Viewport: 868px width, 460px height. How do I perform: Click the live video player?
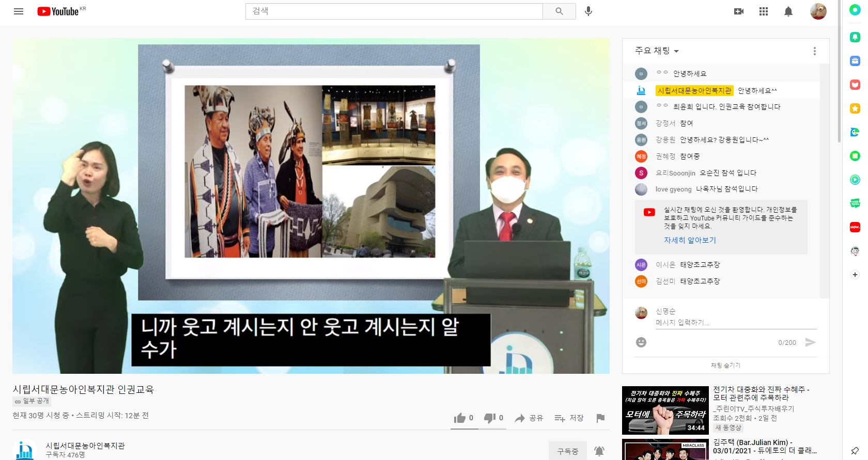point(311,205)
